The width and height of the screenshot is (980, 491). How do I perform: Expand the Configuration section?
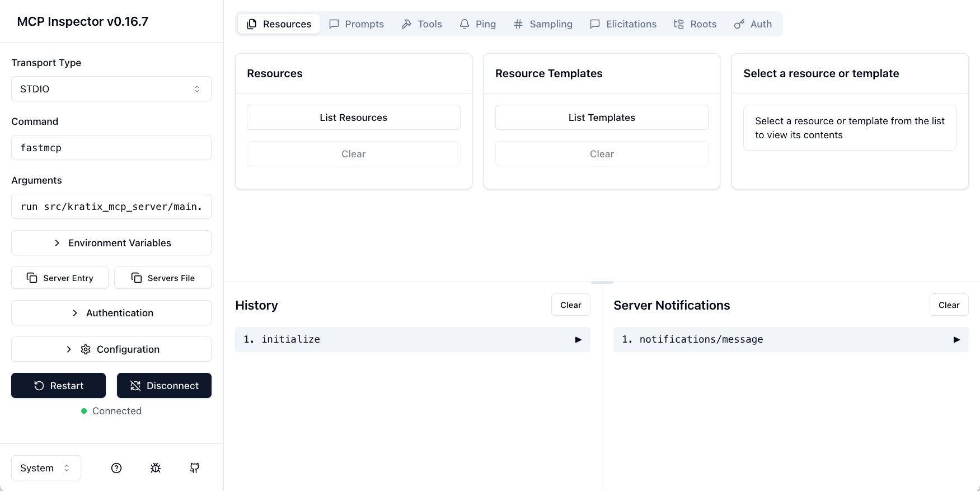[111, 349]
